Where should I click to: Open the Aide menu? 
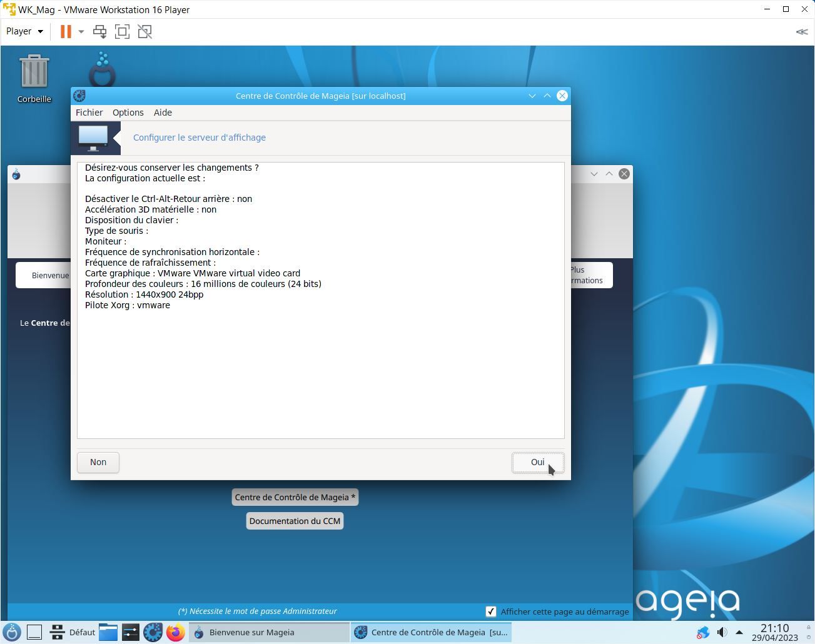click(163, 113)
